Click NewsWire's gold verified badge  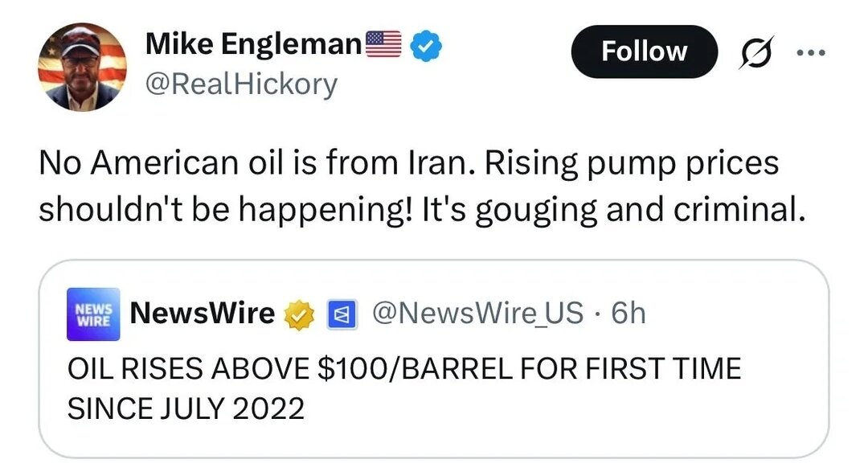click(300, 314)
